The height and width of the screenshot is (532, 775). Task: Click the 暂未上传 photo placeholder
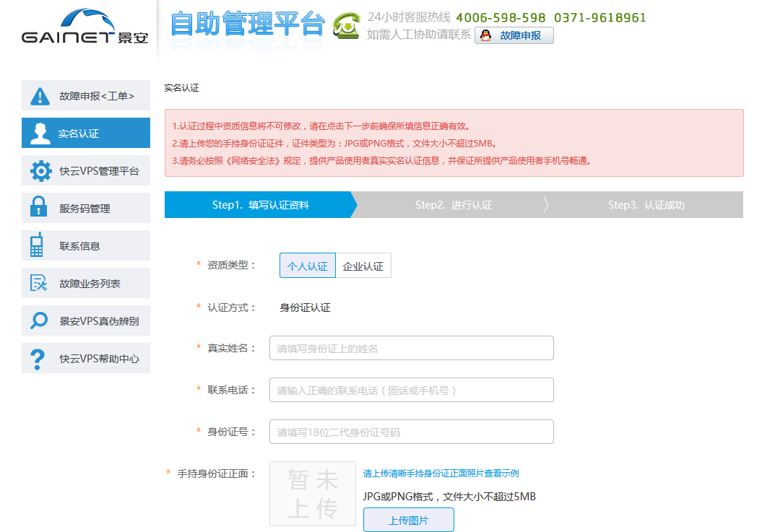pos(312,494)
